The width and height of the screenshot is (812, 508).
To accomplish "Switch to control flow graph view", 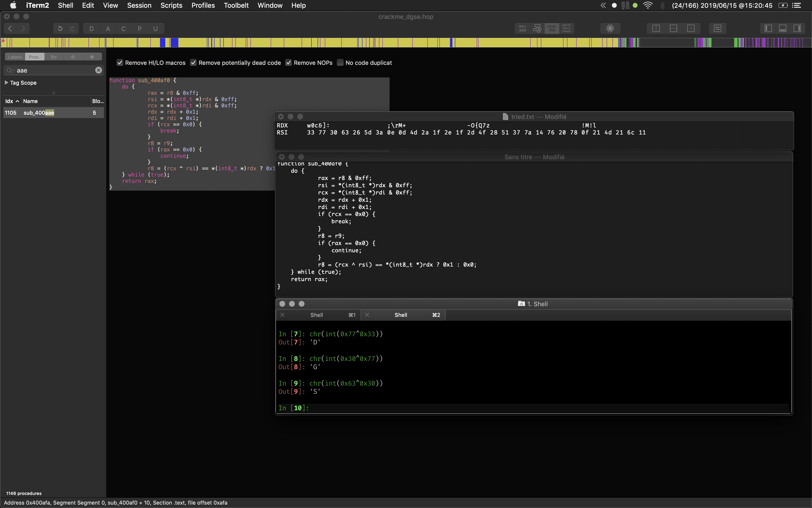I will pyautogui.click(x=537, y=29).
